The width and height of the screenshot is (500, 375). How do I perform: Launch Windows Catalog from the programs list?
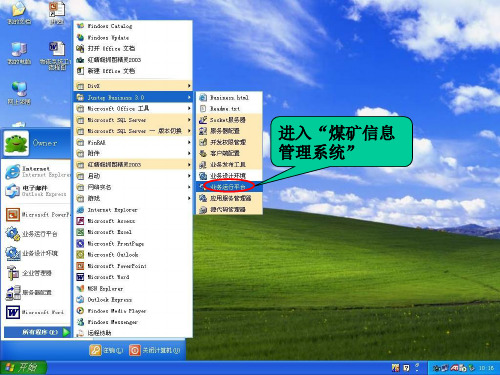pos(133,26)
